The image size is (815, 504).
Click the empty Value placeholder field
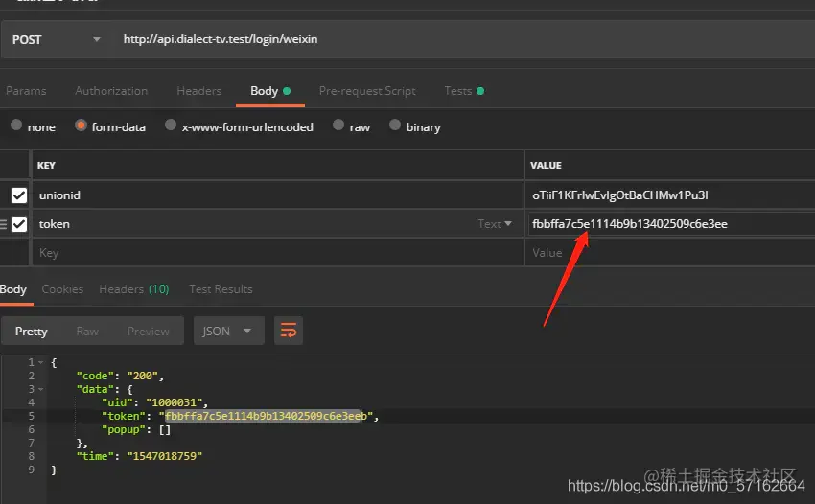670,253
